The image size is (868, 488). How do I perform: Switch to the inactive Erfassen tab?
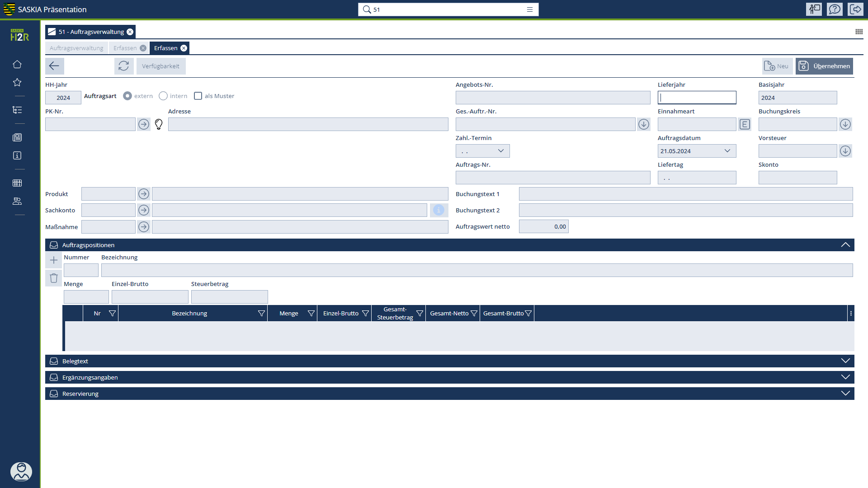pos(125,48)
